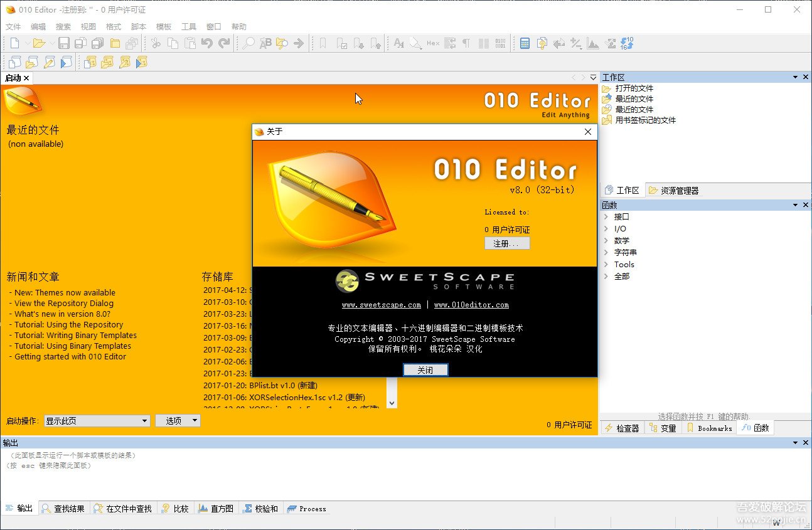Click the Redo arrow icon
This screenshot has width=812, height=530.
coord(224,43)
